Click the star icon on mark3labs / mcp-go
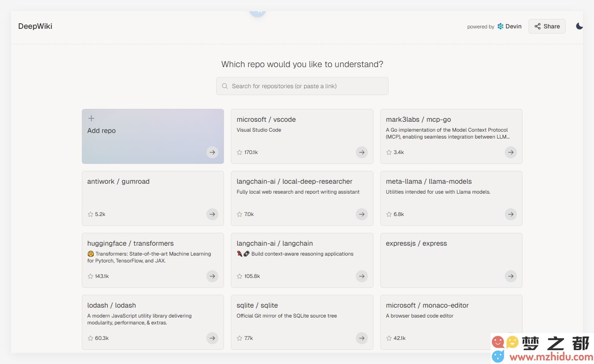Viewport: 594px width, 364px height. pyautogui.click(x=389, y=152)
